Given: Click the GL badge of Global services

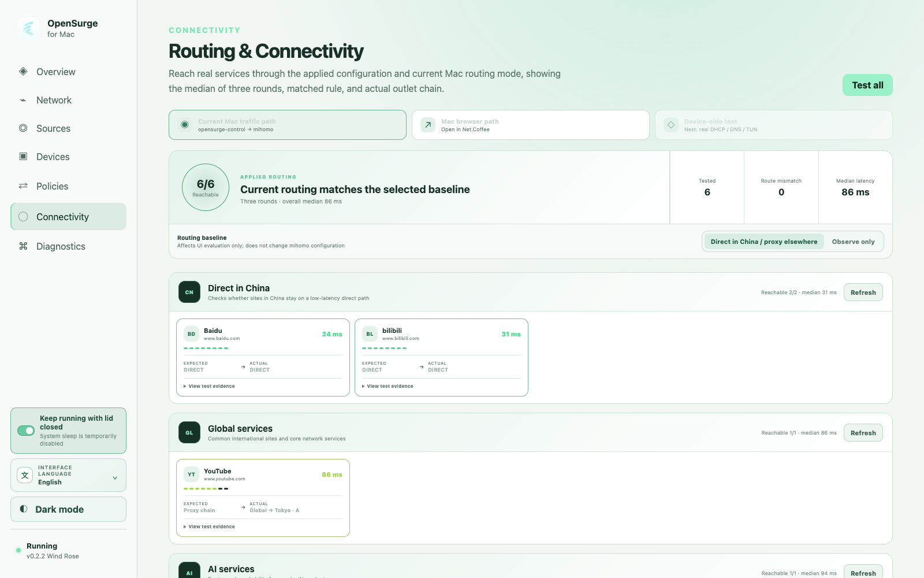Looking at the screenshot, I should point(189,433).
